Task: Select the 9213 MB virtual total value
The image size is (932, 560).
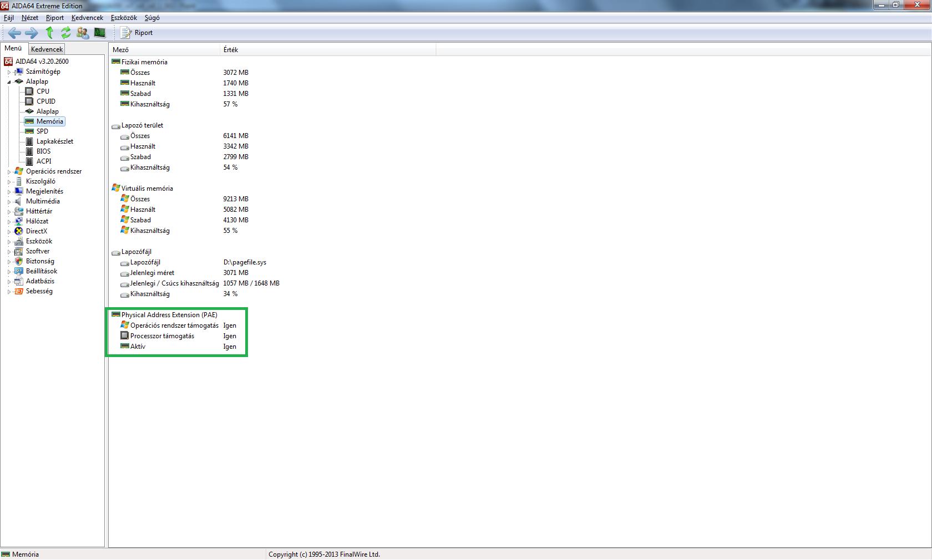Action: (x=236, y=199)
